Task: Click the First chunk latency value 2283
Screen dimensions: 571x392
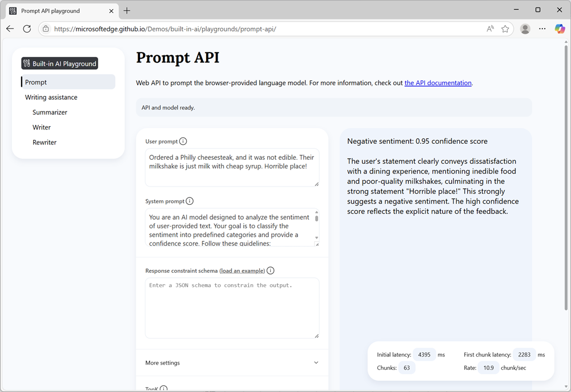Action: point(524,354)
